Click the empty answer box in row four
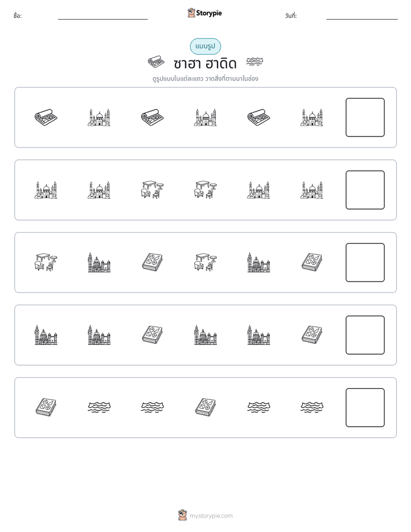This screenshot has width=411, height=532. pos(365,335)
